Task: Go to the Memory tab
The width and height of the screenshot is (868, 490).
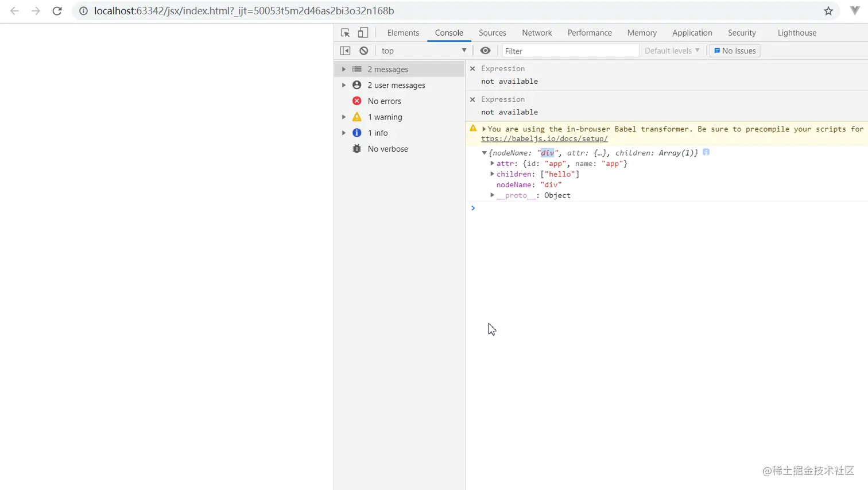Action: pos(642,33)
